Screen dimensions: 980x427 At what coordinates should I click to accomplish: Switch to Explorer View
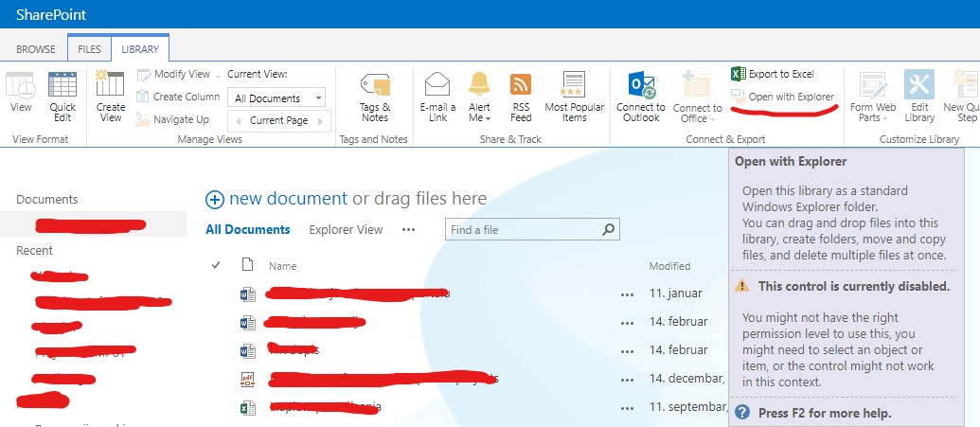coord(346,229)
